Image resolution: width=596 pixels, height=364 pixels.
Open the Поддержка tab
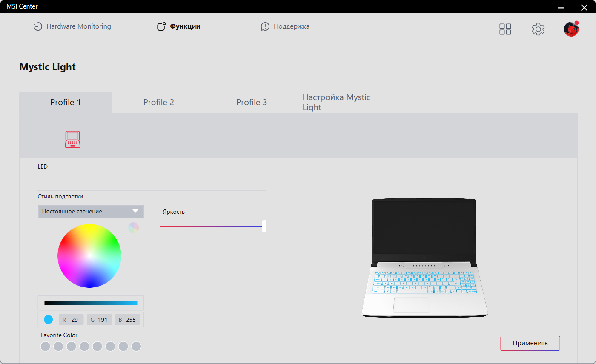point(285,26)
